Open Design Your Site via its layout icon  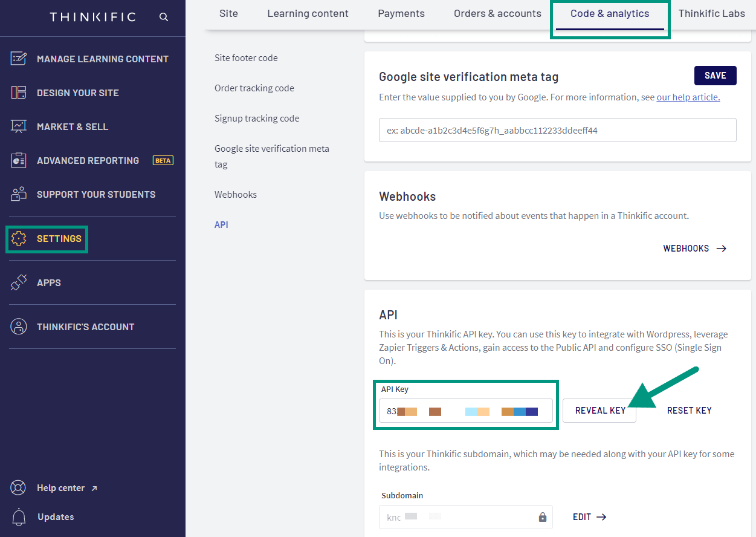pyautogui.click(x=19, y=92)
